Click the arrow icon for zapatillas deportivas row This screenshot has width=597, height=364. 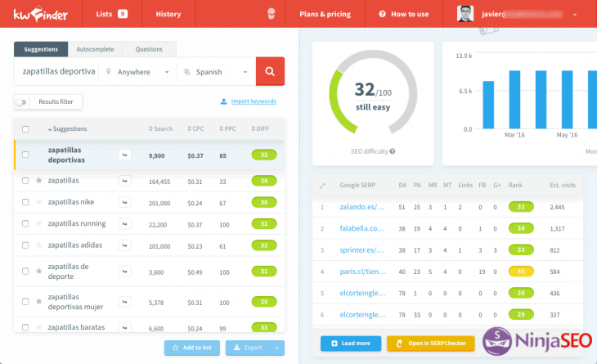click(124, 155)
